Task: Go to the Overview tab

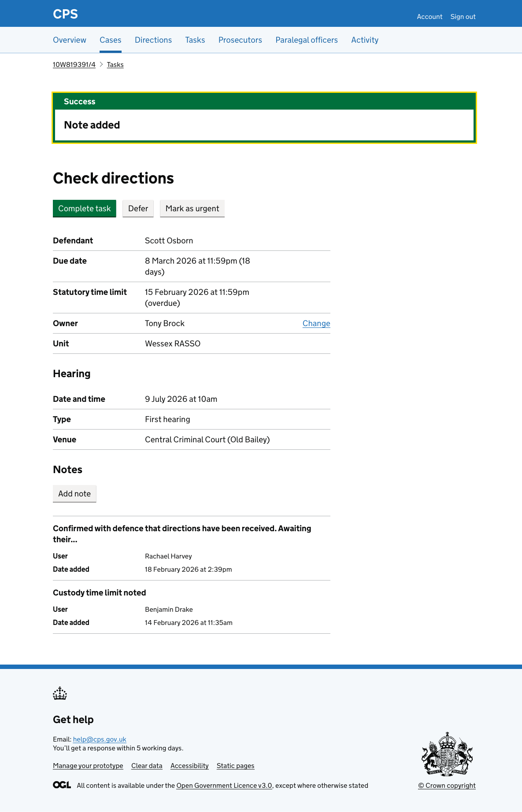Action: click(x=70, y=40)
